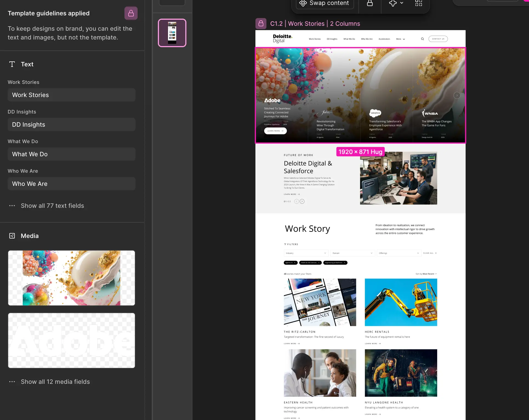Click Accelerators in the site navigation
Viewport: 529px width, 420px height.
pyautogui.click(x=384, y=39)
